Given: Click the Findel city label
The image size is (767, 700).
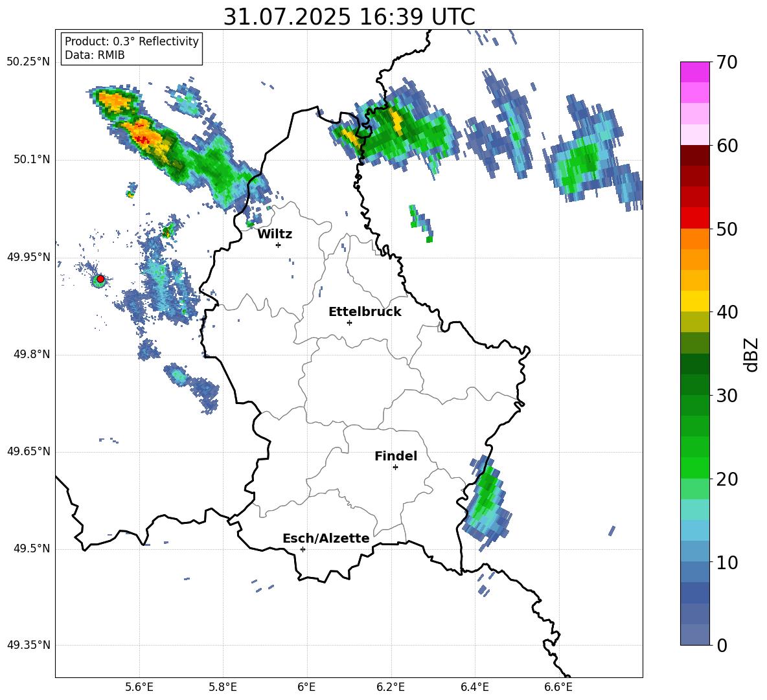Looking at the screenshot, I should click(x=396, y=456).
